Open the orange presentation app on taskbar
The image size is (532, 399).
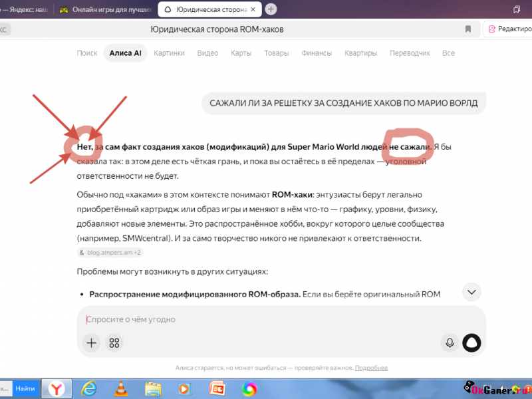pyautogui.click(x=217, y=389)
